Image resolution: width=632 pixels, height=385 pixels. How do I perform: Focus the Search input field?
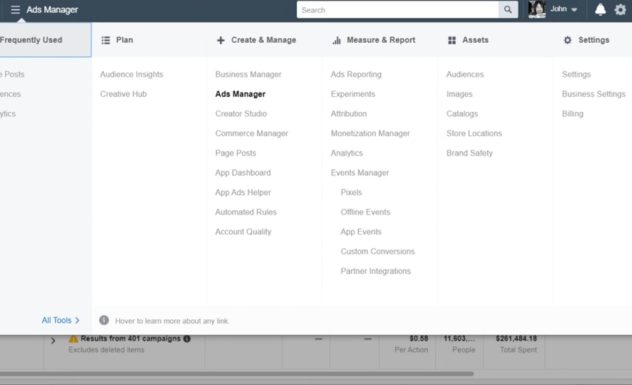coord(398,10)
